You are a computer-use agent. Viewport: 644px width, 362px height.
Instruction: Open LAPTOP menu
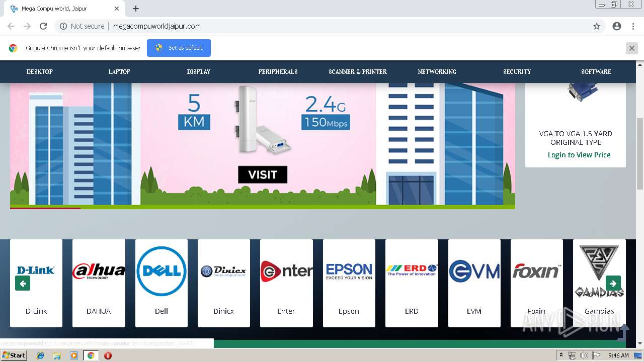119,71
